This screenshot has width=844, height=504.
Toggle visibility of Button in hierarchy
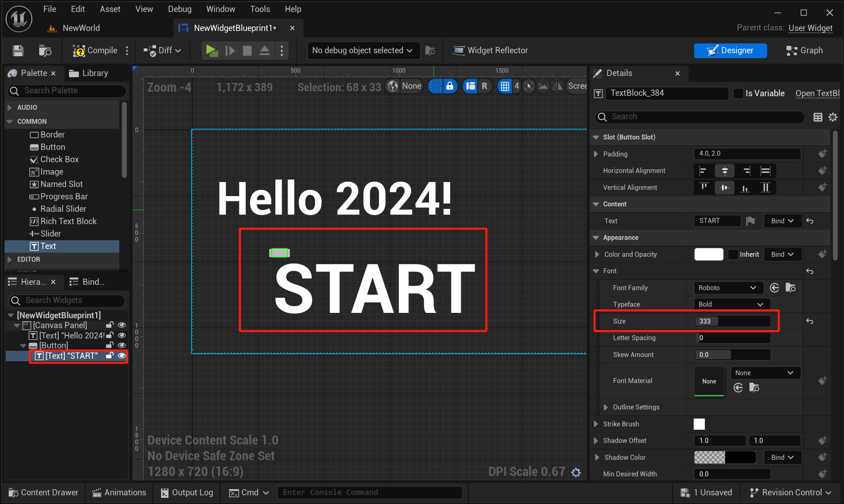coord(122,345)
